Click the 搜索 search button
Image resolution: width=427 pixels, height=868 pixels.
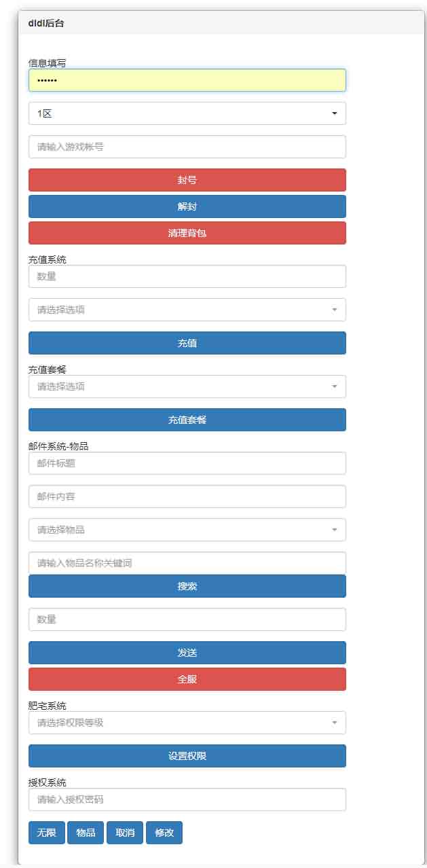point(187,585)
